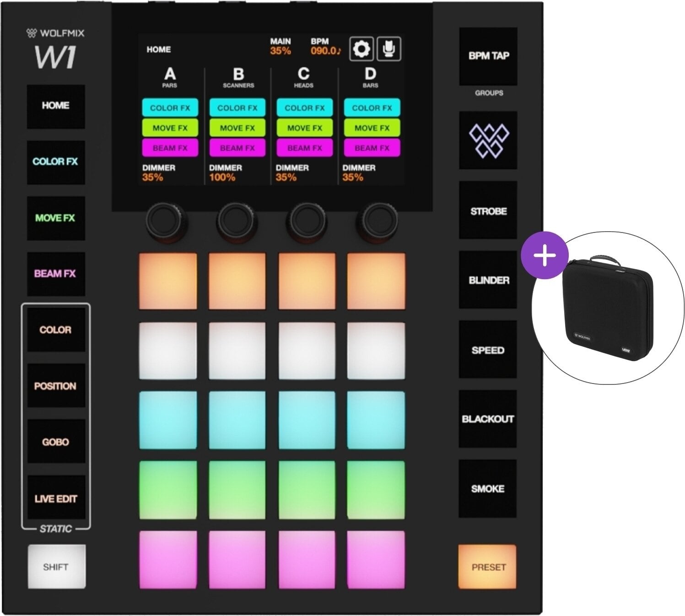Open the GOBO button

pos(55,442)
